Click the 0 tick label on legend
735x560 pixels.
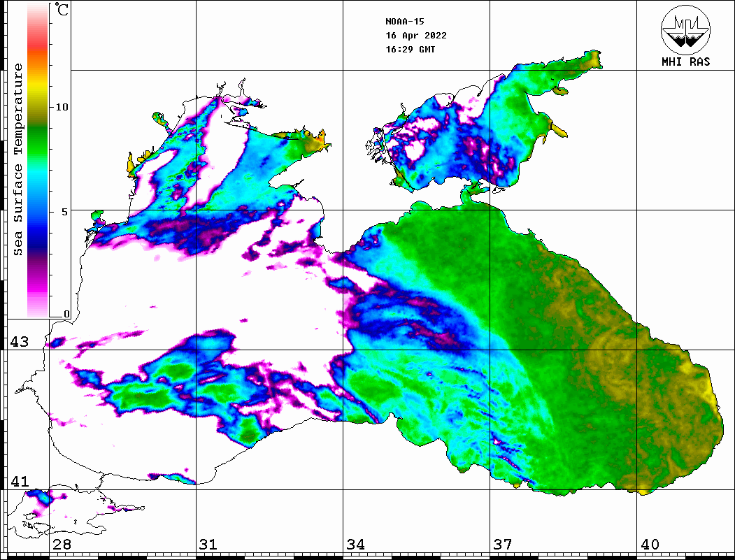pyautogui.click(x=66, y=314)
